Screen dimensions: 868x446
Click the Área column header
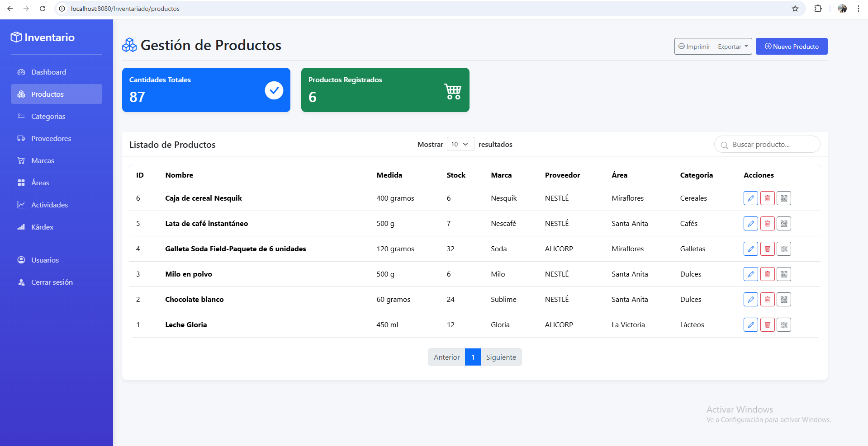click(619, 175)
